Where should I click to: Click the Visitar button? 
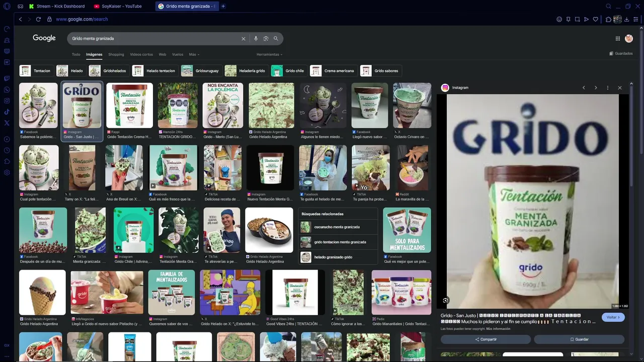pyautogui.click(x=613, y=317)
